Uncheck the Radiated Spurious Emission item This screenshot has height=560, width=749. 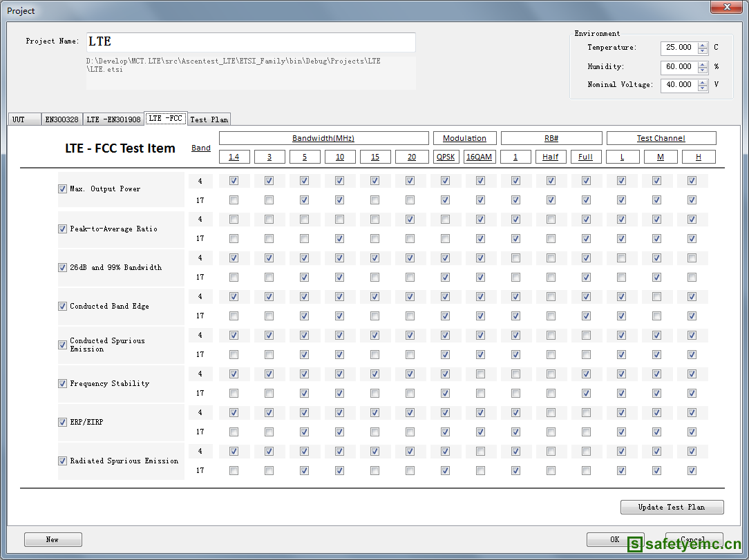tap(63, 461)
